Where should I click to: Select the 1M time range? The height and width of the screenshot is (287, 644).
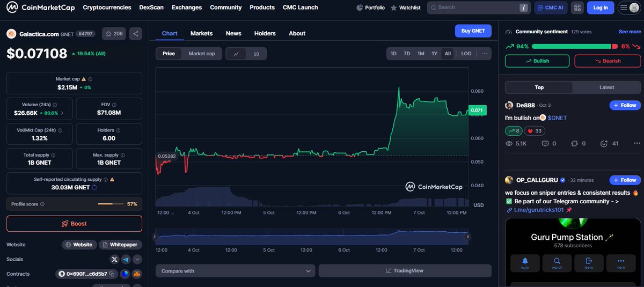point(421,54)
